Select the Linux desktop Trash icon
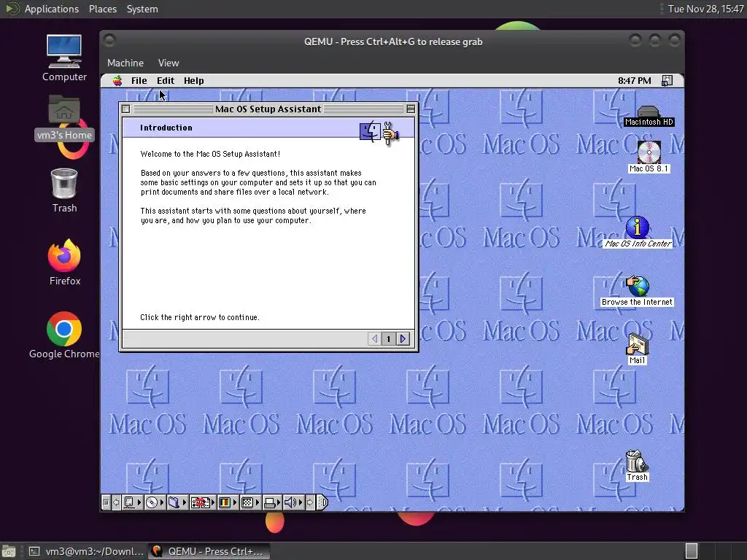 (x=64, y=190)
